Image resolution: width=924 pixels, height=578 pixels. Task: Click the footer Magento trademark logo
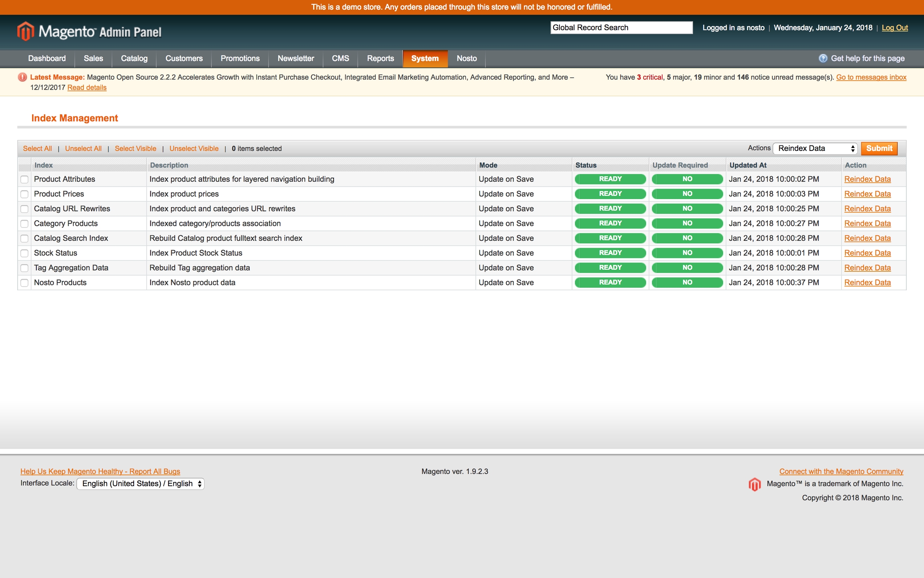click(754, 484)
